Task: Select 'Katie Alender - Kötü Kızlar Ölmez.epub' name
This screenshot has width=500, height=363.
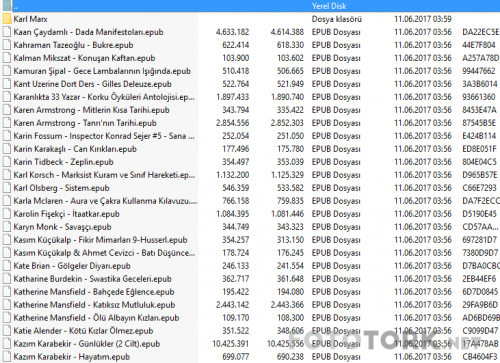Action: tap(83, 331)
